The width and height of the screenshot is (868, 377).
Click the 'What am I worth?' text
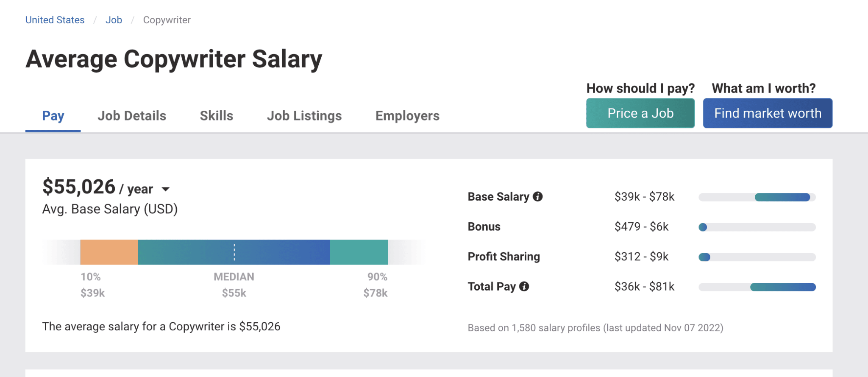pyautogui.click(x=764, y=88)
